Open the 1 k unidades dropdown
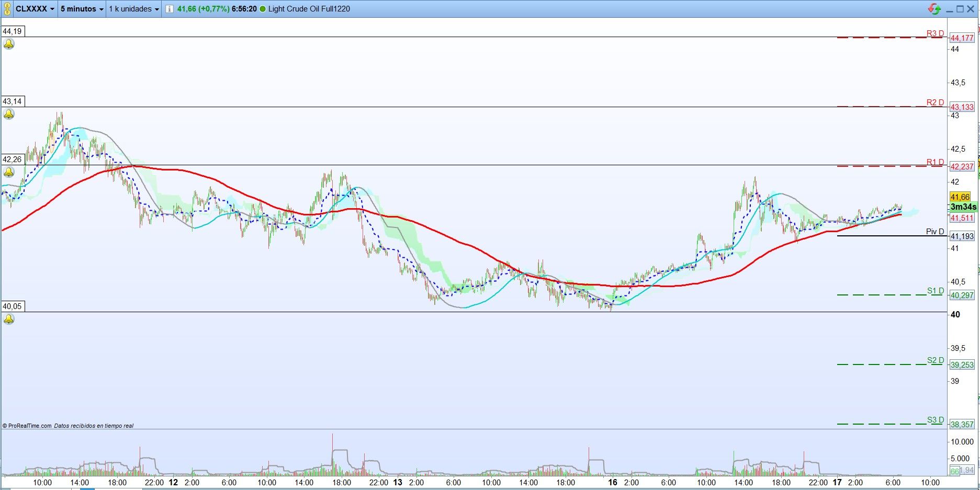The height and width of the screenshot is (490, 980). click(x=133, y=9)
